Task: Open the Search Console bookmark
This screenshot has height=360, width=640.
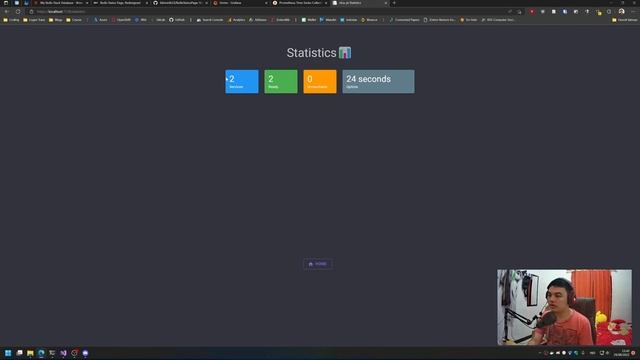Action: (210, 20)
